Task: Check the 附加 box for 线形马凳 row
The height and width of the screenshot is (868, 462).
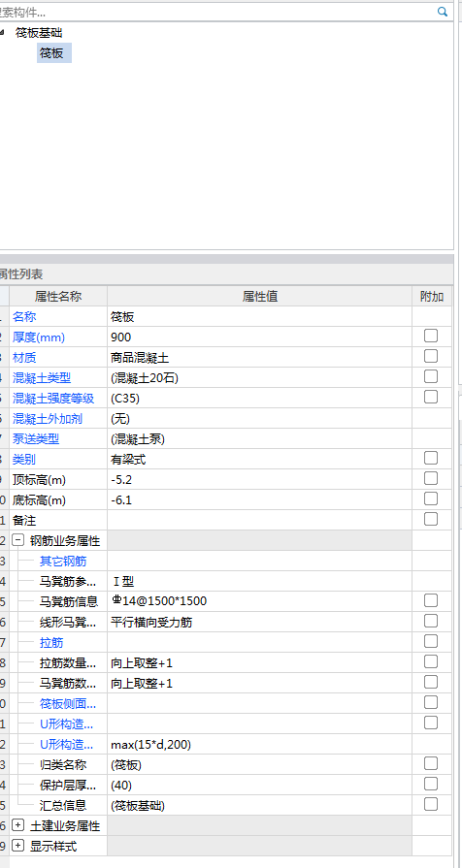Action: pyautogui.click(x=431, y=621)
